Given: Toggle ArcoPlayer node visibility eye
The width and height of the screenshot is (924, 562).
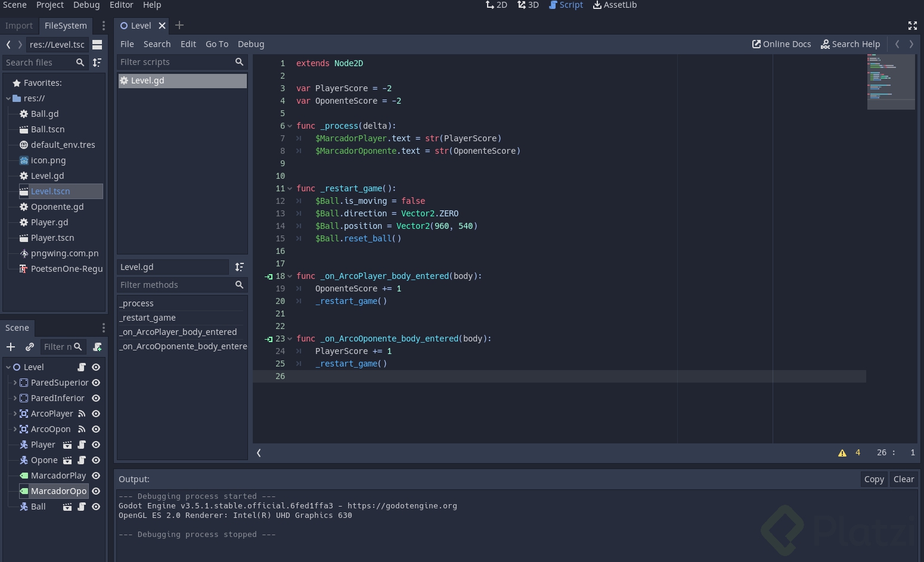Looking at the screenshot, I should pyautogui.click(x=96, y=414).
